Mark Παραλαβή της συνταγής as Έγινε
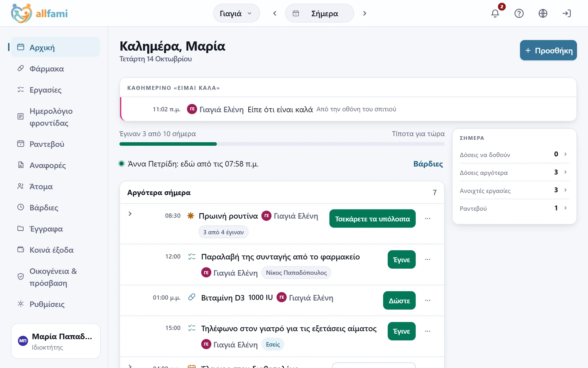The image size is (588, 368). (x=401, y=259)
